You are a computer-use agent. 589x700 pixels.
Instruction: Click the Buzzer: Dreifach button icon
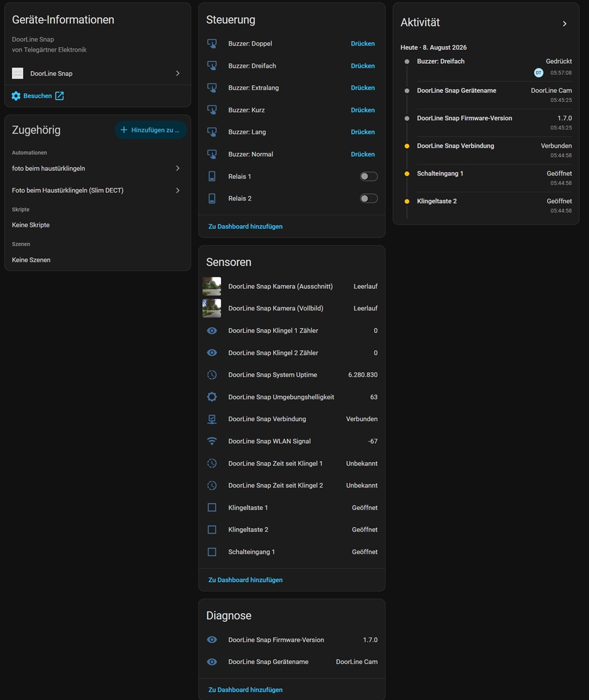point(212,66)
